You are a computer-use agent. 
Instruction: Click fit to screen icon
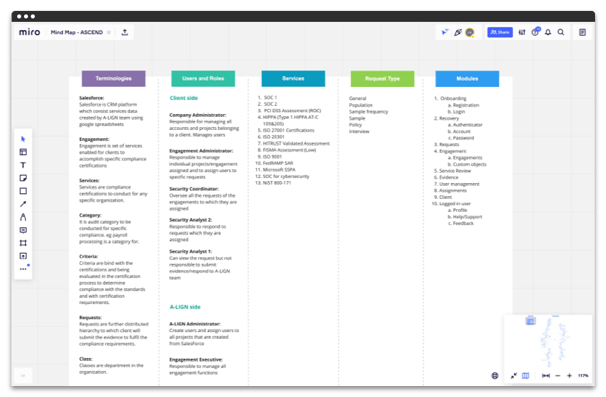(546, 375)
